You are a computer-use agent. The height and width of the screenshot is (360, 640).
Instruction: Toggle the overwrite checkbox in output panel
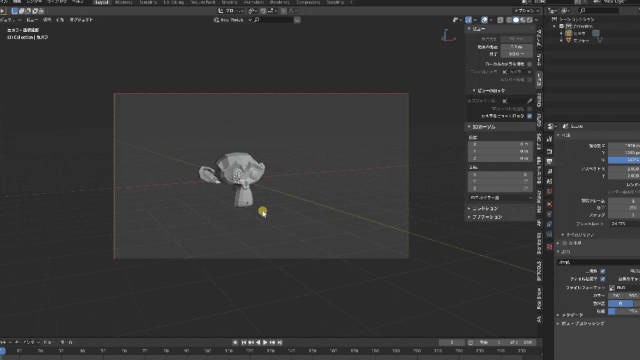point(602,271)
